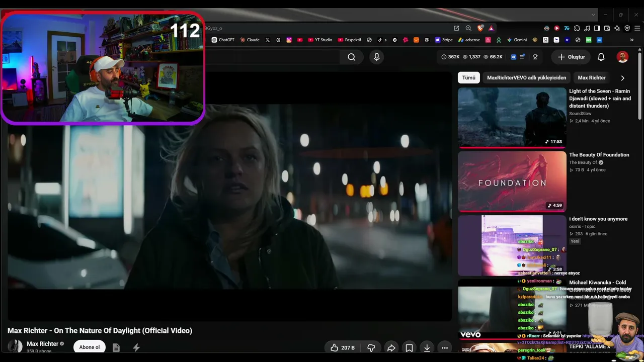Viewport: 644px width, 362px height.
Task: Click the 66.2K views stat
Action: (493, 57)
